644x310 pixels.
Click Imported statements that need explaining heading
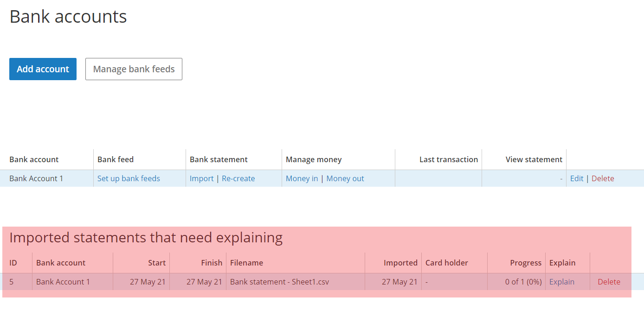146,238
